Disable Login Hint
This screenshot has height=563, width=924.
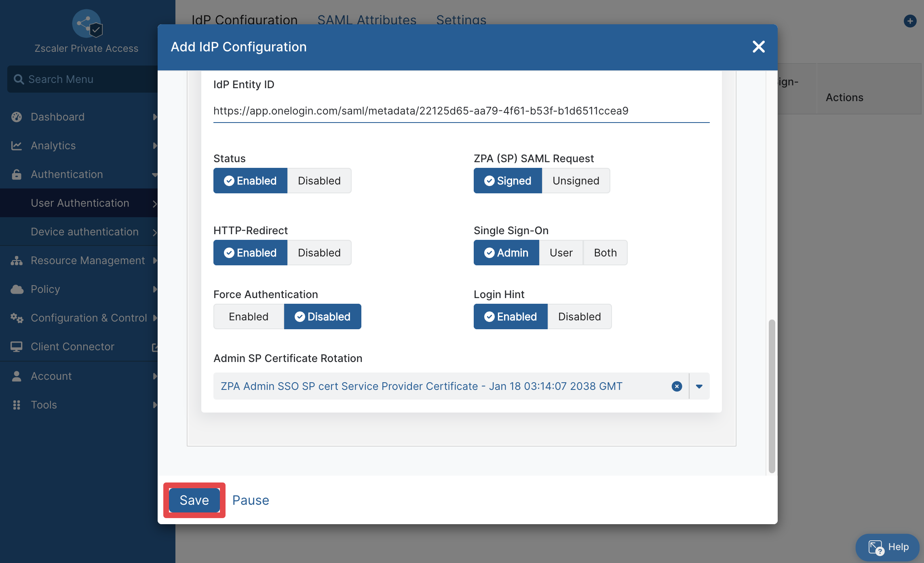(579, 317)
